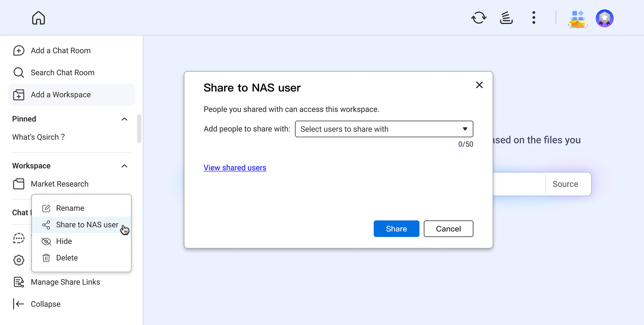The width and height of the screenshot is (644, 325).
Task: Click the Add a Chat Room icon
Action: tap(19, 51)
